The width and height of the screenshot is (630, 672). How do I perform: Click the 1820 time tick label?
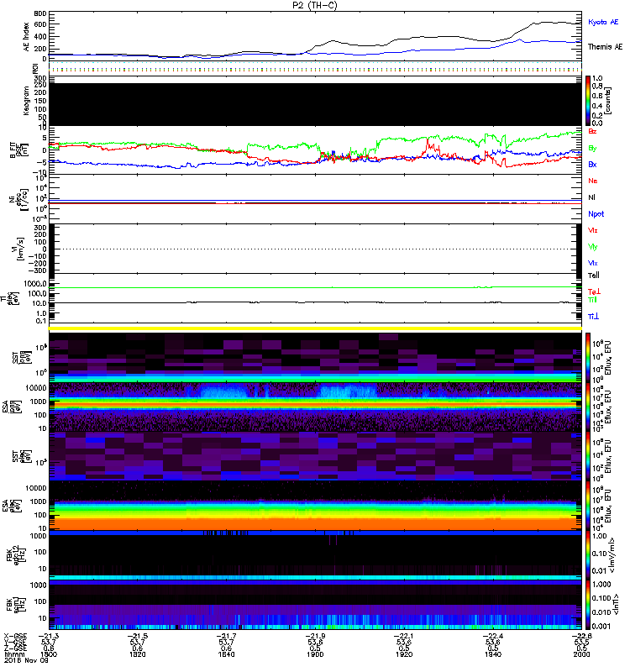[137, 654]
